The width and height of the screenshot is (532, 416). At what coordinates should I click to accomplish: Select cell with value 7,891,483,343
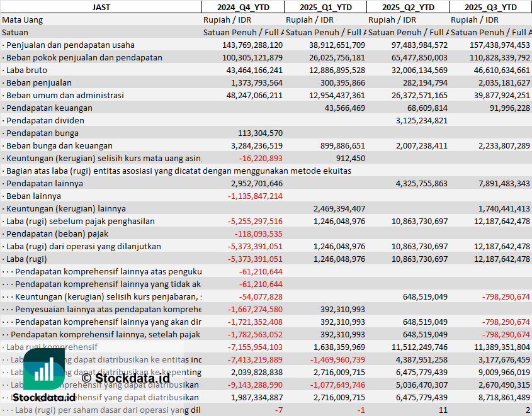pos(504,183)
